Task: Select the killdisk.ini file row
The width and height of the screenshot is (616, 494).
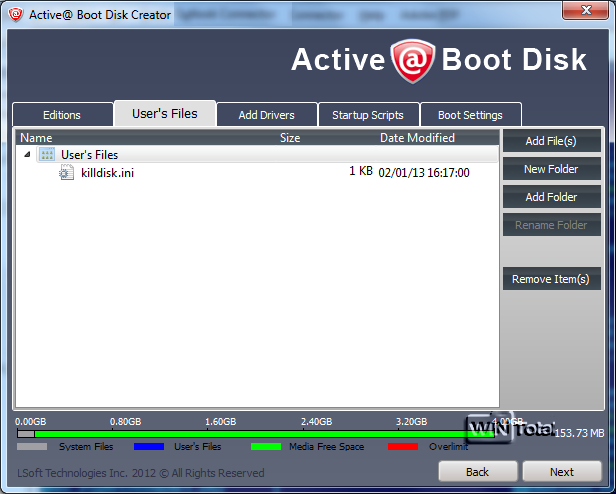Action: 257,173
